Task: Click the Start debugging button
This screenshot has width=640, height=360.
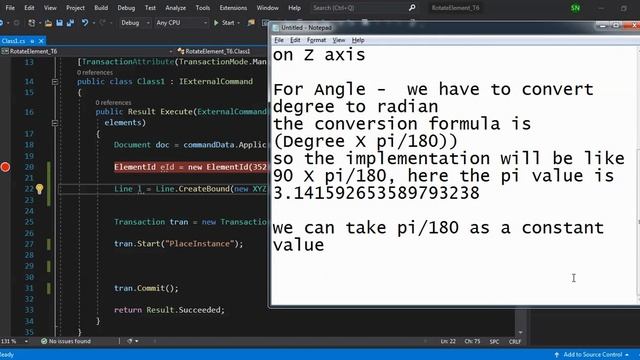Action: click(224, 23)
